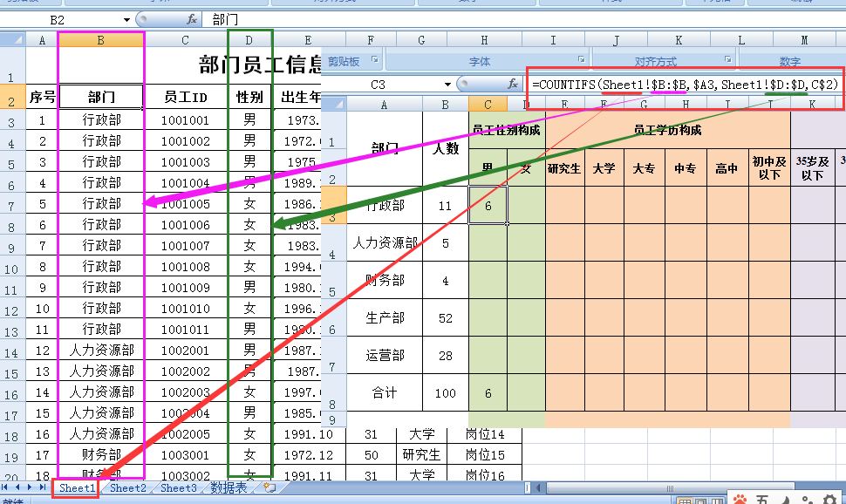Open the name box dropdown showing B2
Screen dimensions: 846x504
[126, 20]
